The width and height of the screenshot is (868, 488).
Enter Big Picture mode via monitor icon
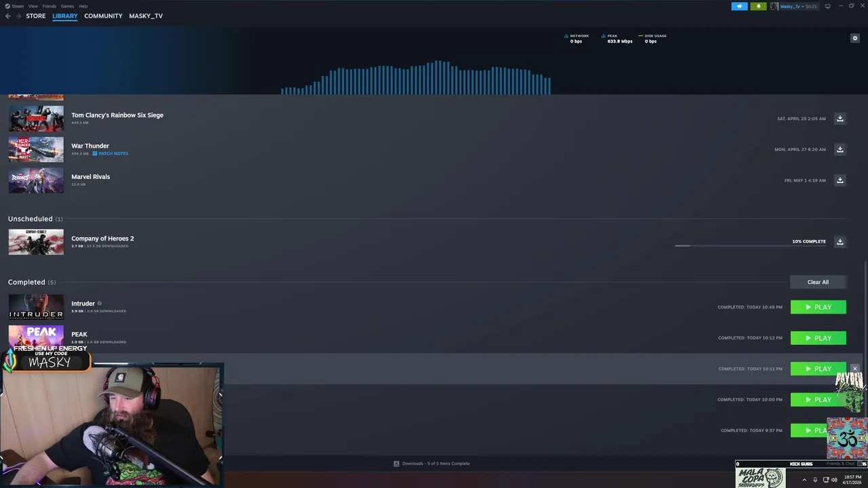pos(827,6)
